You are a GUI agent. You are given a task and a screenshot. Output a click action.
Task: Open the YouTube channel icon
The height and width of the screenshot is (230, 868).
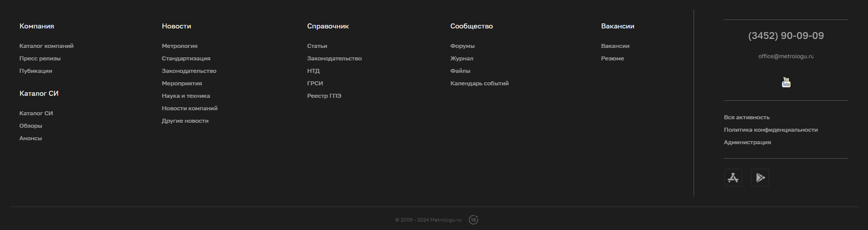click(786, 82)
